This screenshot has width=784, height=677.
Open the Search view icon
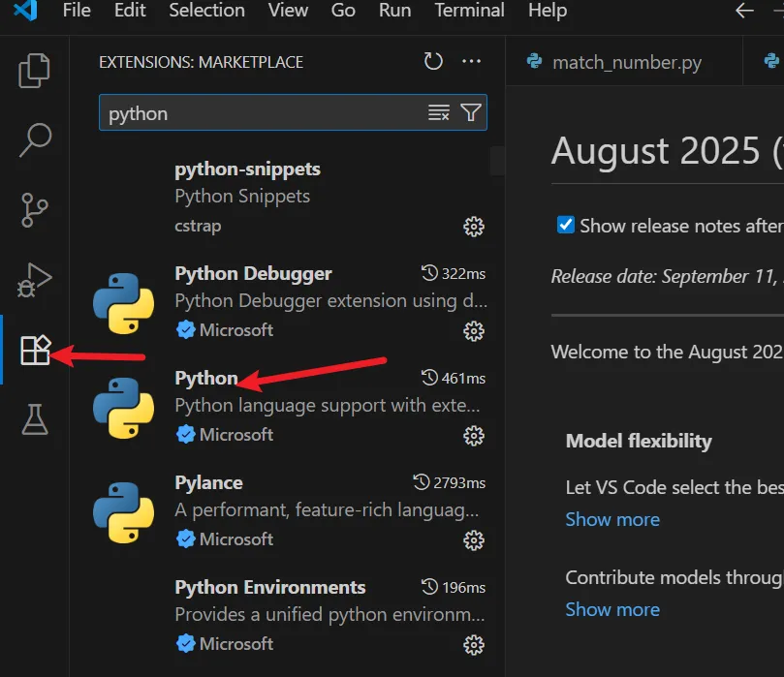(35, 139)
